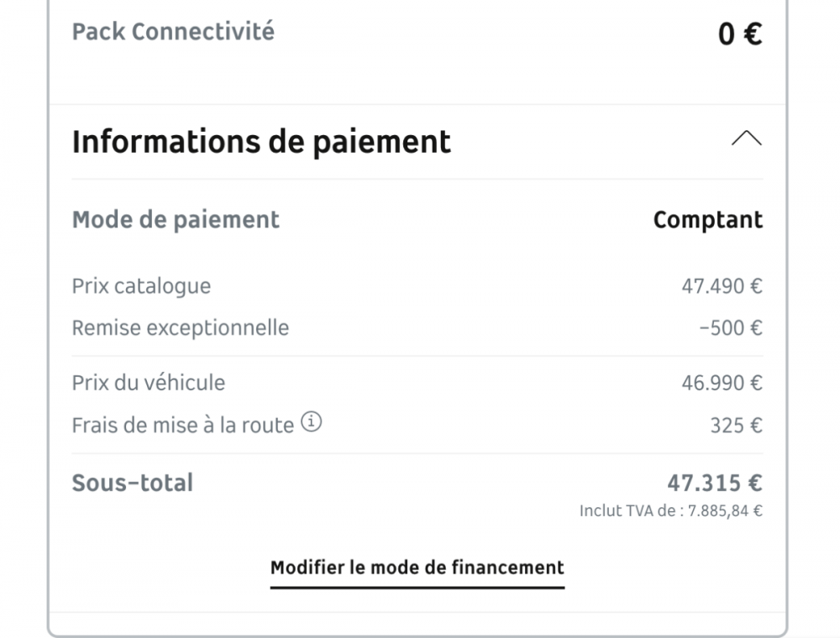
Task: Open Modifier le mode de financement link
Action: click(x=417, y=568)
